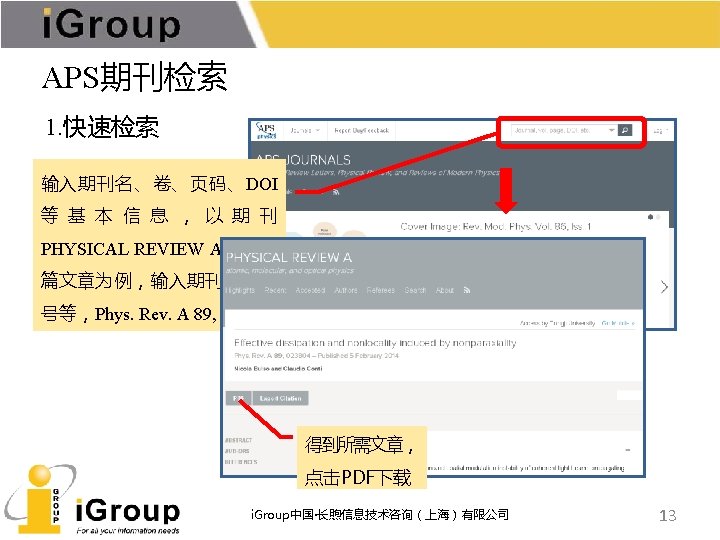The height and width of the screenshot is (540, 720).
Task: Jump to the ABSTRACT section link
Action: (x=238, y=440)
